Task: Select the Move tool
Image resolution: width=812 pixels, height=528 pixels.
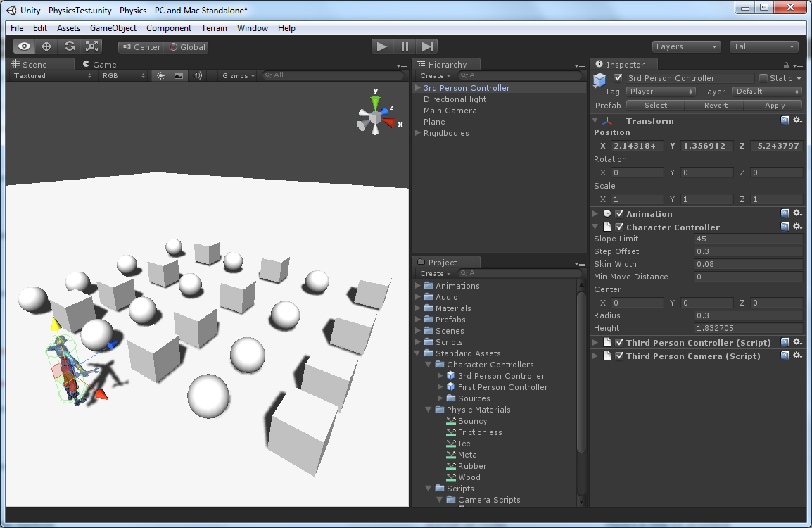Action: pyautogui.click(x=46, y=46)
